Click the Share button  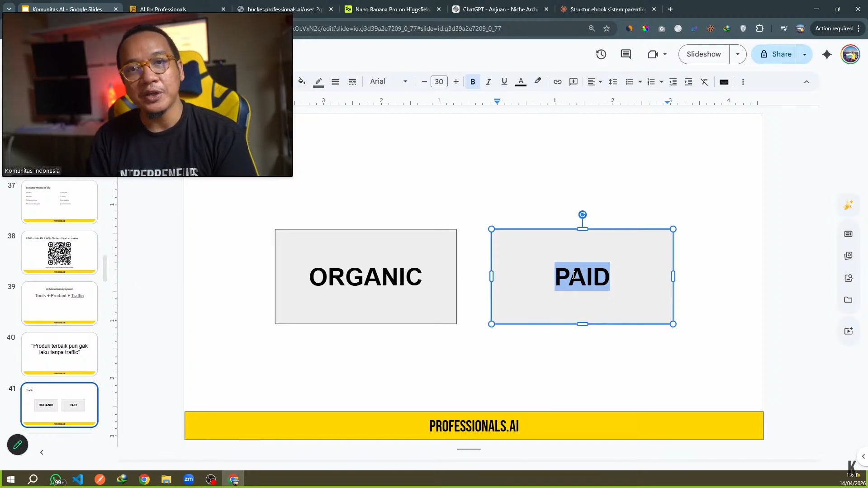click(775, 54)
